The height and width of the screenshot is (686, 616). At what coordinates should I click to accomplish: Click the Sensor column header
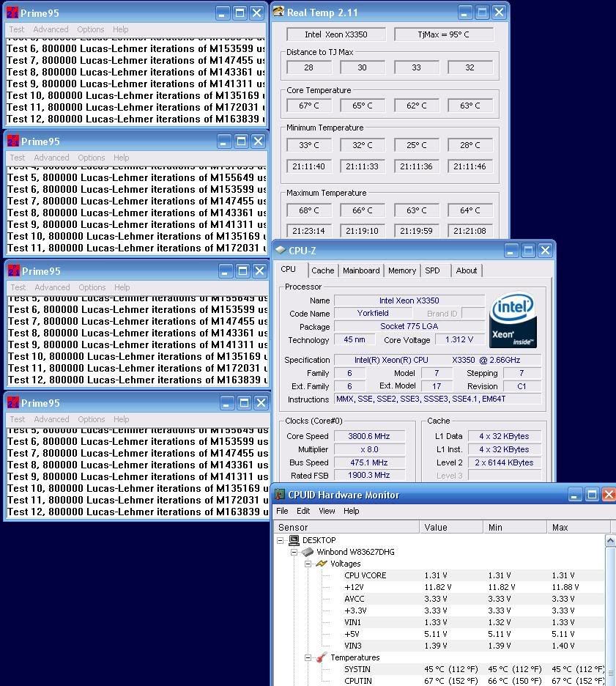(346, 527)
